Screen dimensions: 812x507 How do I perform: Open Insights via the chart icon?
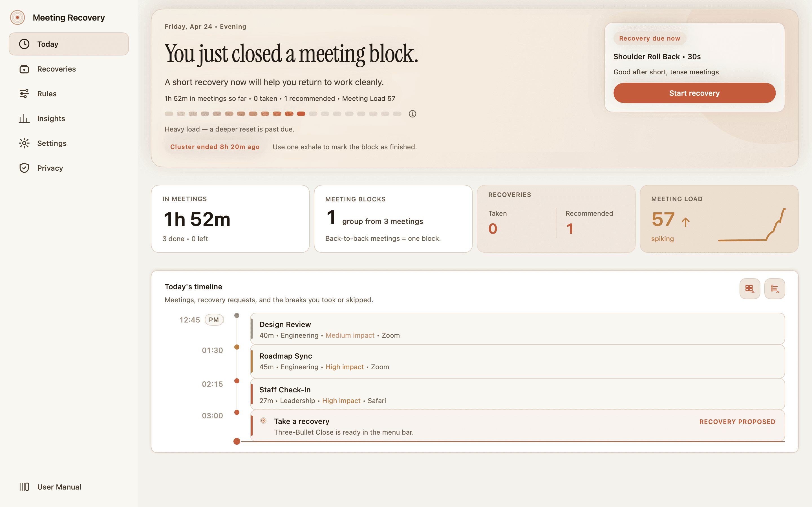[x=24, y=118]
